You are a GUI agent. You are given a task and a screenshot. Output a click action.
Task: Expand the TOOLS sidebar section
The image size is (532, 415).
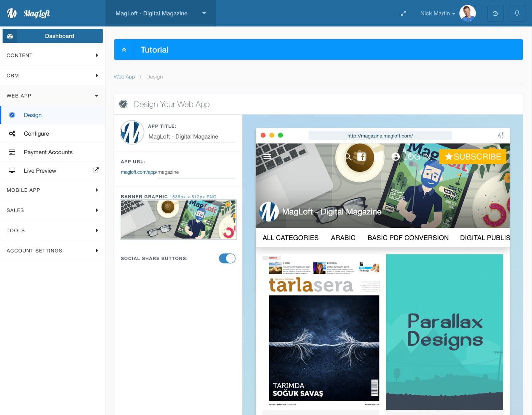[53, 231]
